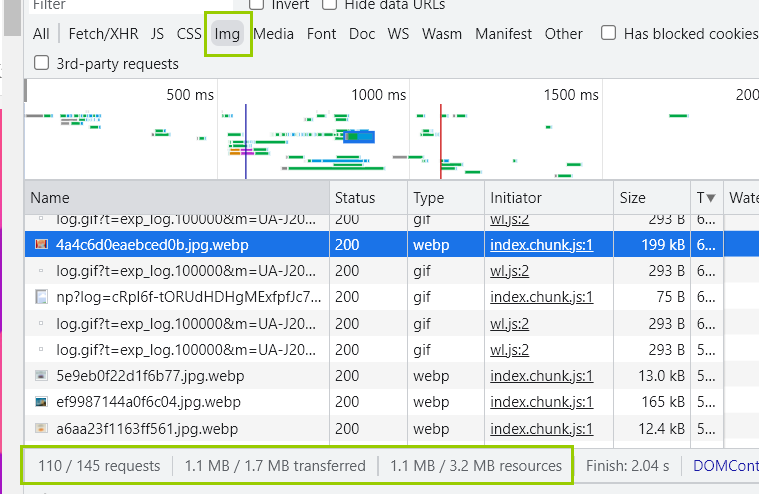The image size is (759, 494).
Task: Click the 1000 ms timeline label
Action: (378, 95)
